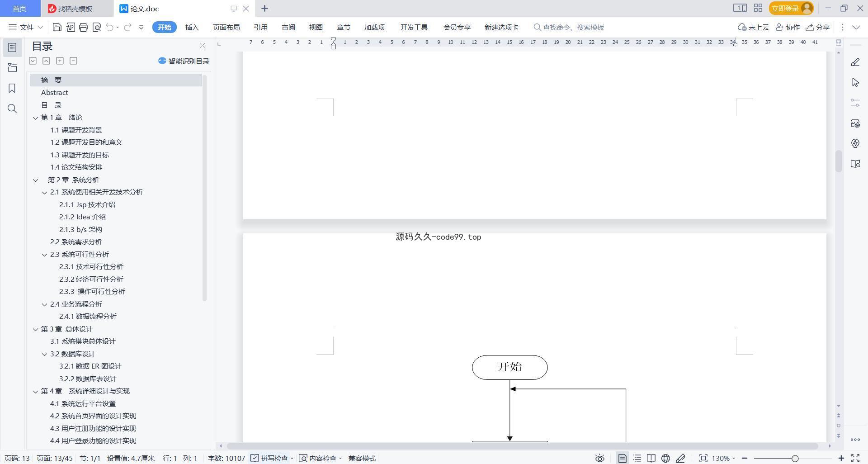Open a new tab with plus button
Image resolution: width=868 pixels, height=464 pixels.
(x=265, y=8)
